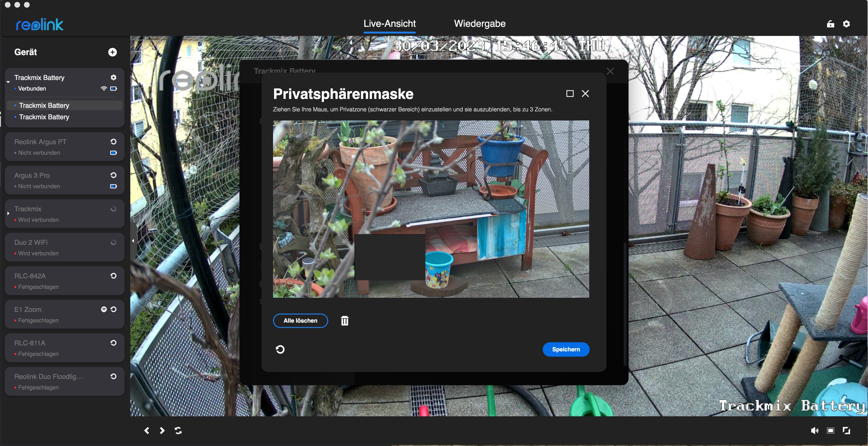
Task: Click the Alle löschen button
Action: pos(300,321)
